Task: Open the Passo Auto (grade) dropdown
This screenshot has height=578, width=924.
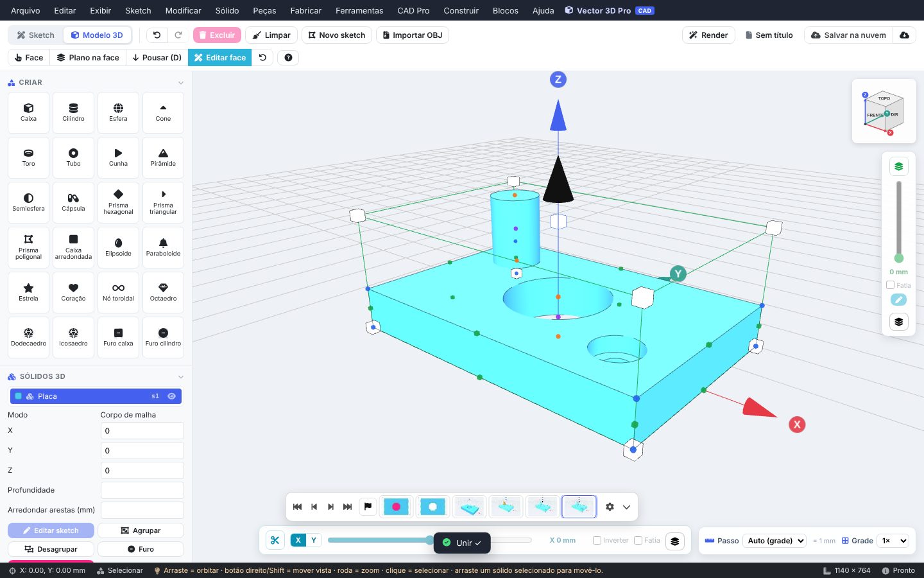Action: (x=775, y=541)
